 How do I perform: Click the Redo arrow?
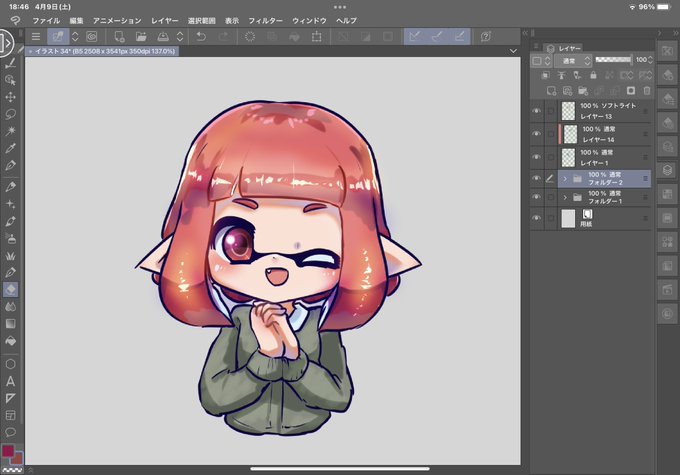coord(224,37)
